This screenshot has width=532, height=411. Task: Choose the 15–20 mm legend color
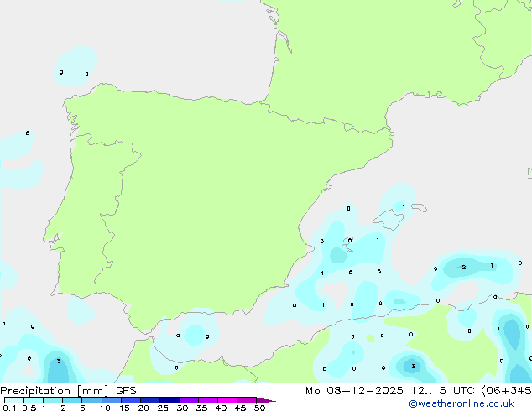coord(131,400)
